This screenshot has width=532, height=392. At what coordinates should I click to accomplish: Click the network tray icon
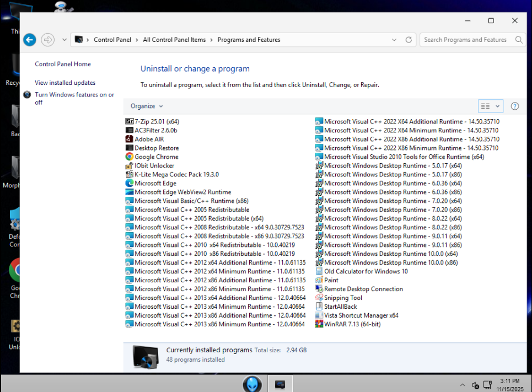click(487, 385)
